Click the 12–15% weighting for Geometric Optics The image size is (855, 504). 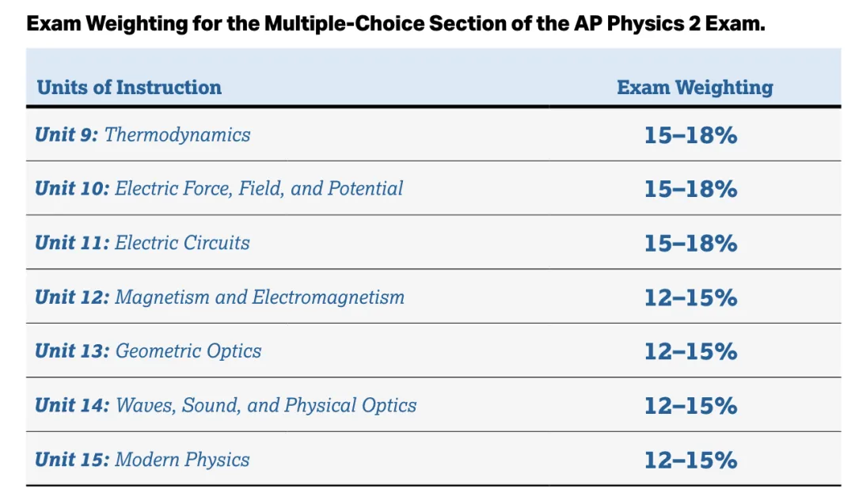(690, 351)
